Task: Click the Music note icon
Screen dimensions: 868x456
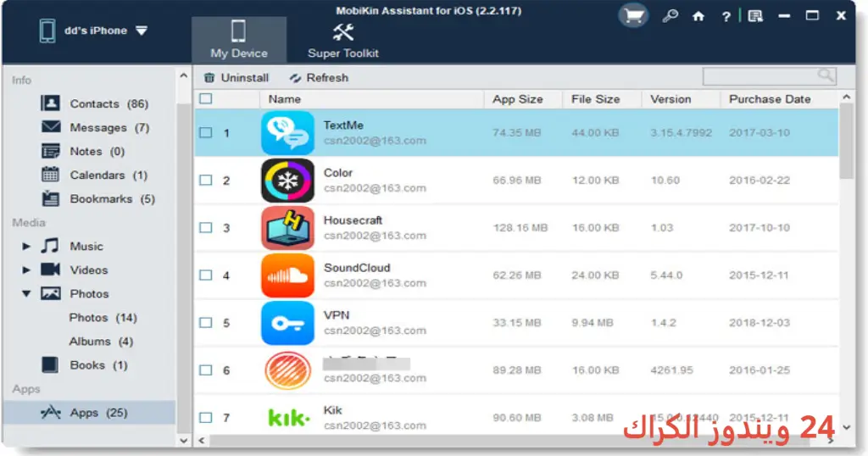Action: click(x=50, y=246)
